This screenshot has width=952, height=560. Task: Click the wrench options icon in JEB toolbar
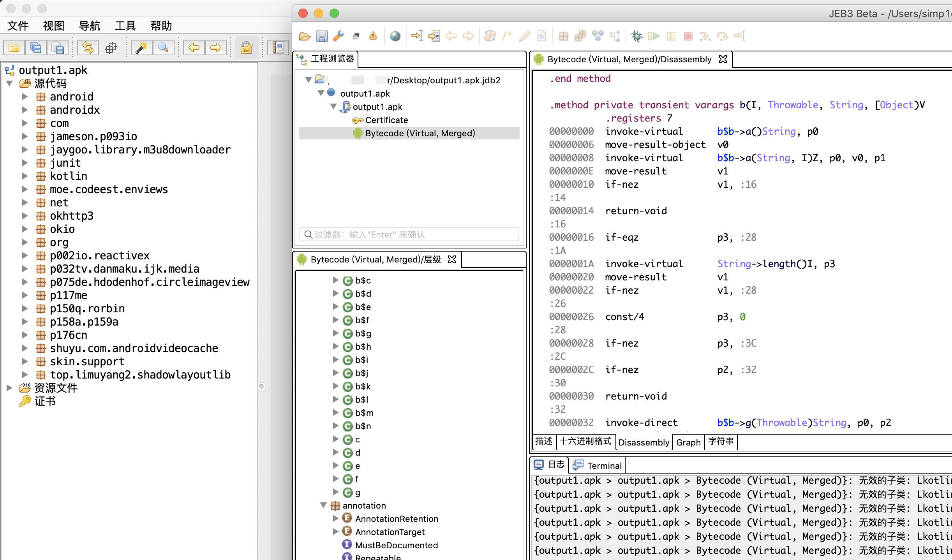click(x=339, y=36)
